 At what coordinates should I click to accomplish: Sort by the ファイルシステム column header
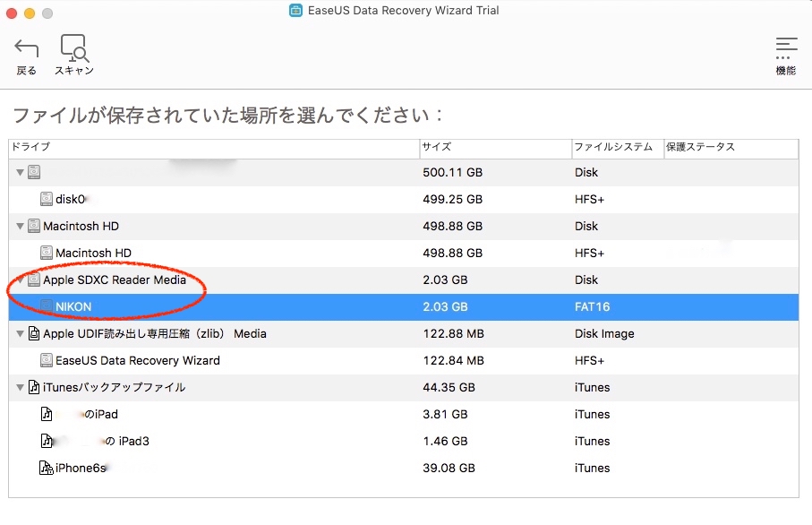click(618, 147)
